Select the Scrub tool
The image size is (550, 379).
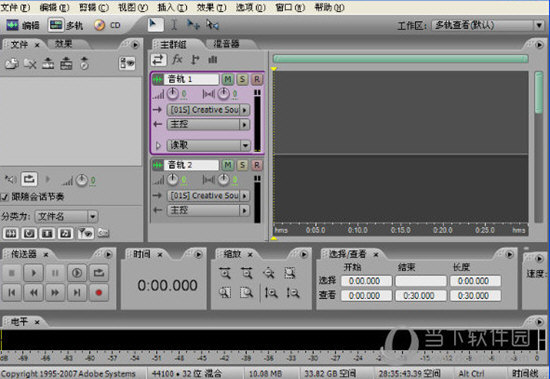point(212,25)
